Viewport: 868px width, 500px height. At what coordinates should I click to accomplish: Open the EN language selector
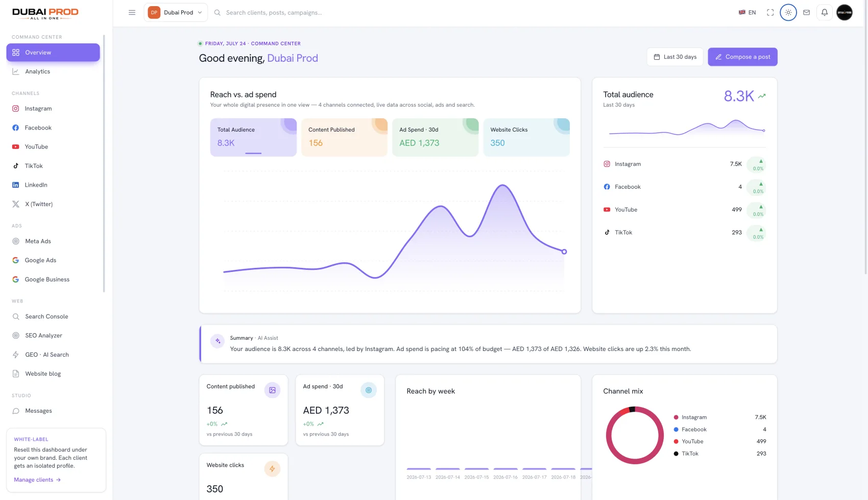pyautogui.click(x=747, y=13)
